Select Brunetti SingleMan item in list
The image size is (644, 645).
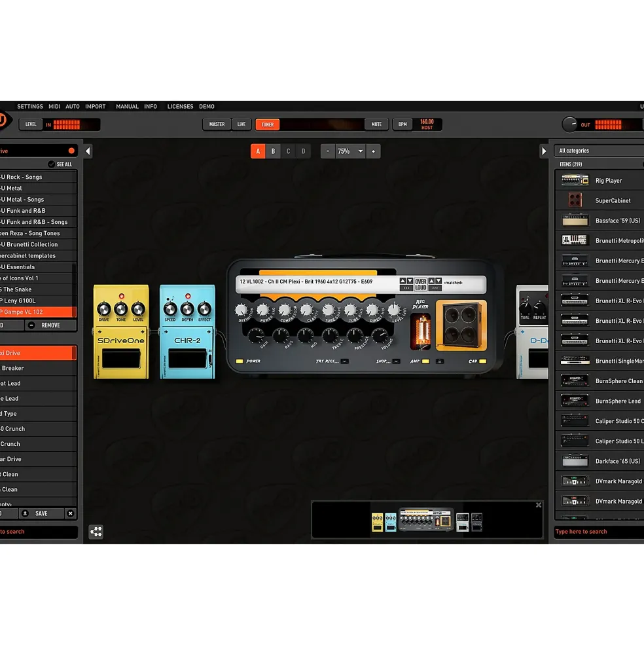[x=599, y=361]
